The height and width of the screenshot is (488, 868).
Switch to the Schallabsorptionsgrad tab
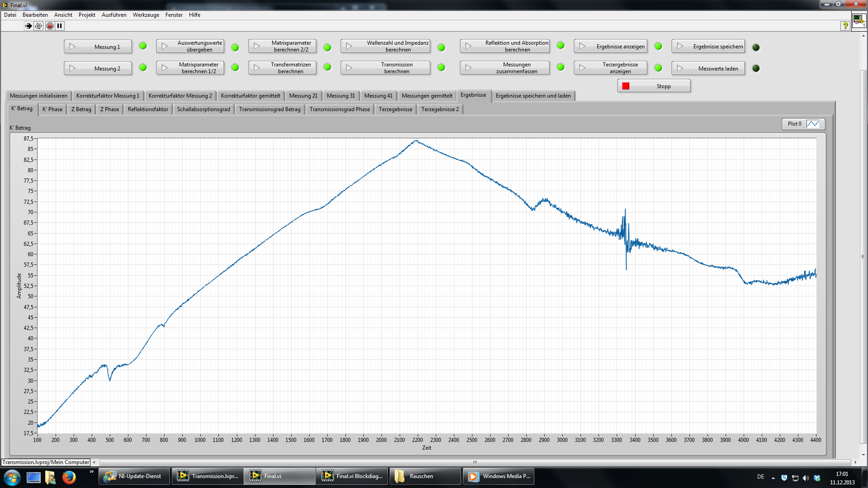tap(203, 109)
